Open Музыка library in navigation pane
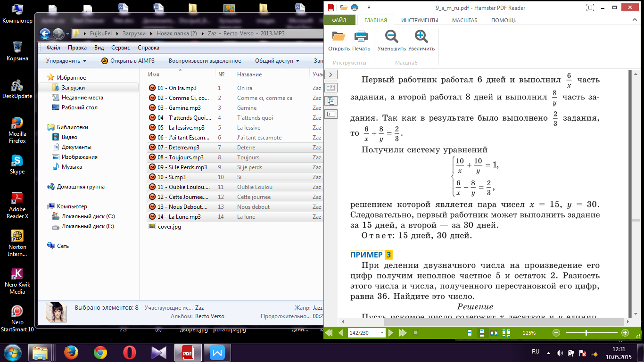 (72, 167)
